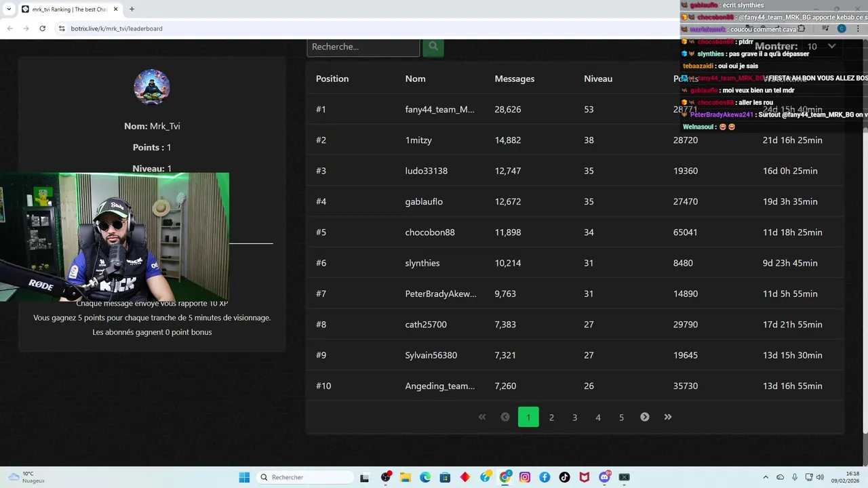Click the botrix.live address bar URL

point(117,28)
